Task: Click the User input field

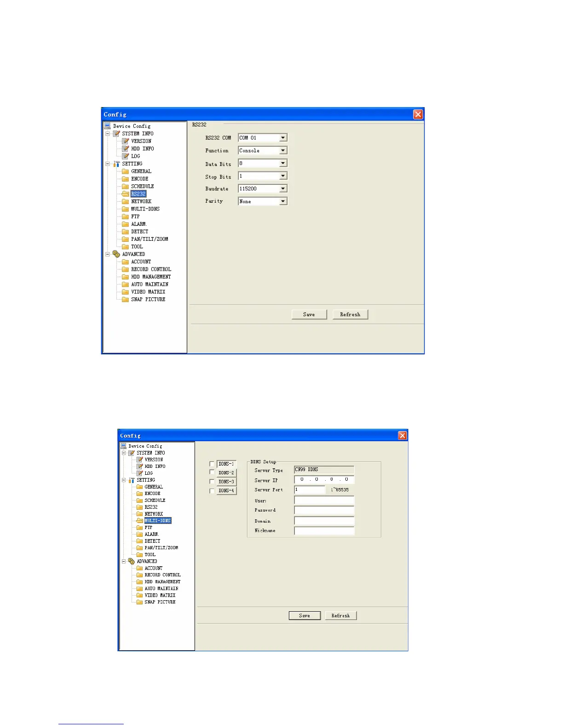Action: click(324, 500)
